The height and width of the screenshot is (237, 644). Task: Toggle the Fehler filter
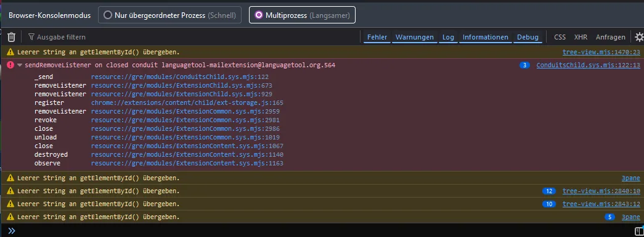pyautogui.click(x=377, y=37)
